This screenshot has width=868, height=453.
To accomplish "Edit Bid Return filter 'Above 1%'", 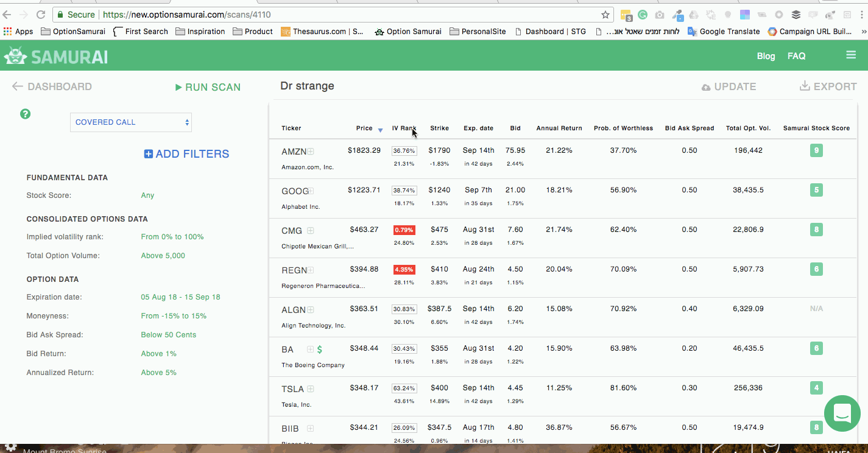I will 158,354.
